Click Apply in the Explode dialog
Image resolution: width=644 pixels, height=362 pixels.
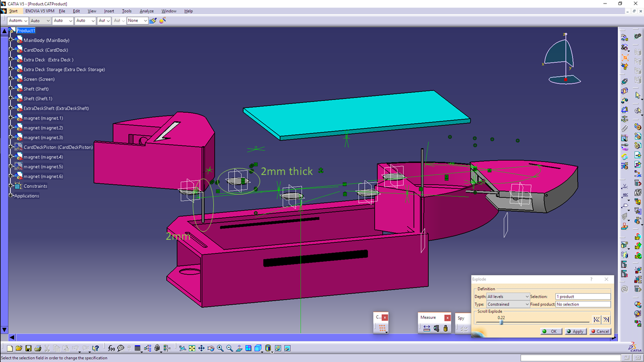click(x=575, y=331)
